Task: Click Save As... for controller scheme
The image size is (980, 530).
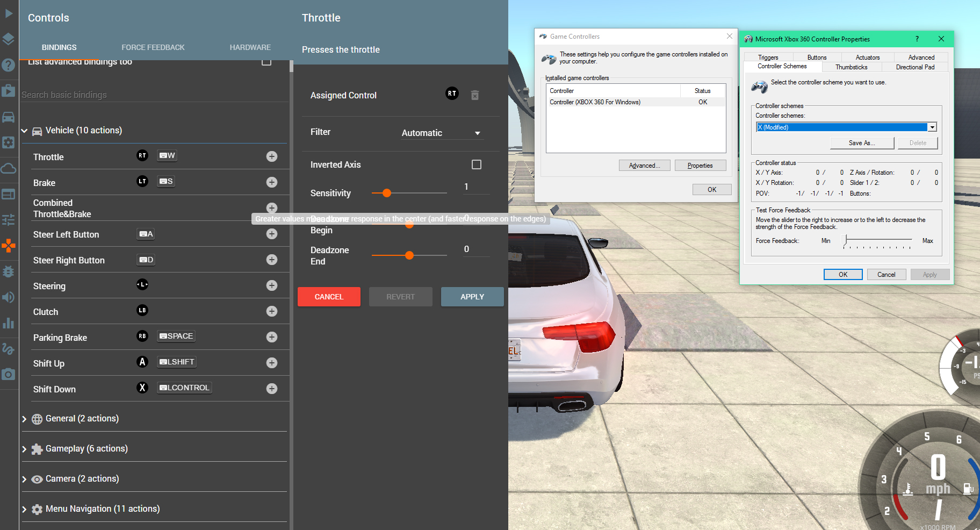Action: tap(862, 143)
